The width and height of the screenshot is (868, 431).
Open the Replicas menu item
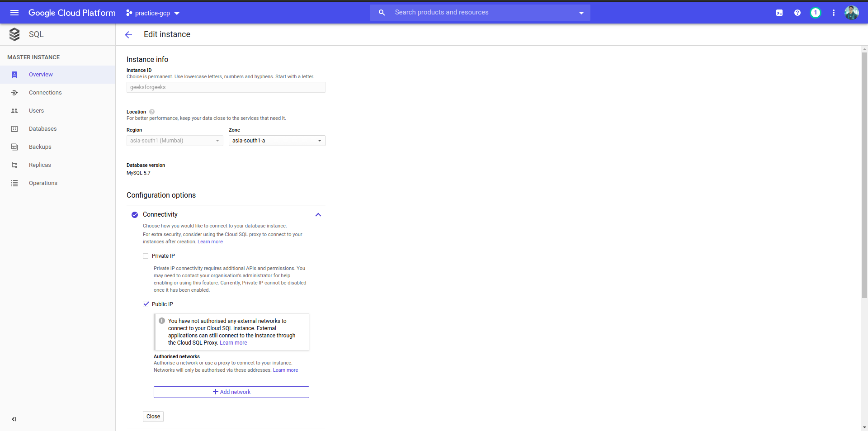58,165
